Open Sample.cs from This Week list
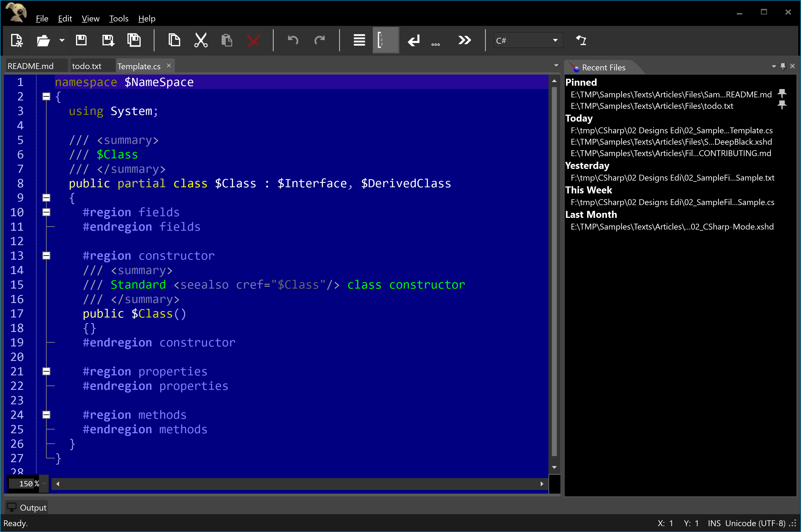 (x=672, y=202)
